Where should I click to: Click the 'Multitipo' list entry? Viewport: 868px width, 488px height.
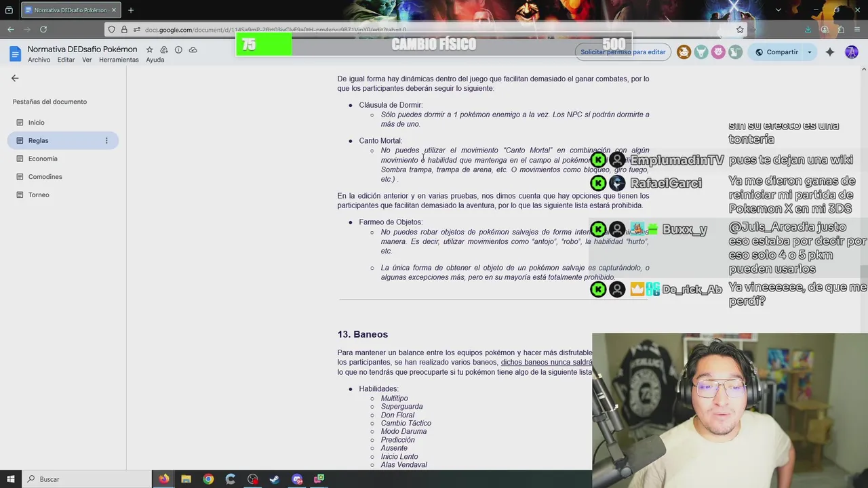click(395, 399)
